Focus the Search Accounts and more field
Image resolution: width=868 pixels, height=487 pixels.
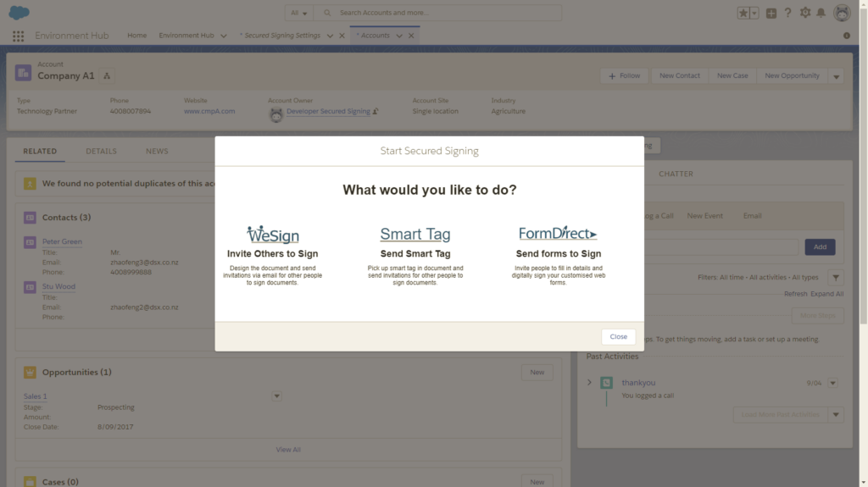[437, 13]
